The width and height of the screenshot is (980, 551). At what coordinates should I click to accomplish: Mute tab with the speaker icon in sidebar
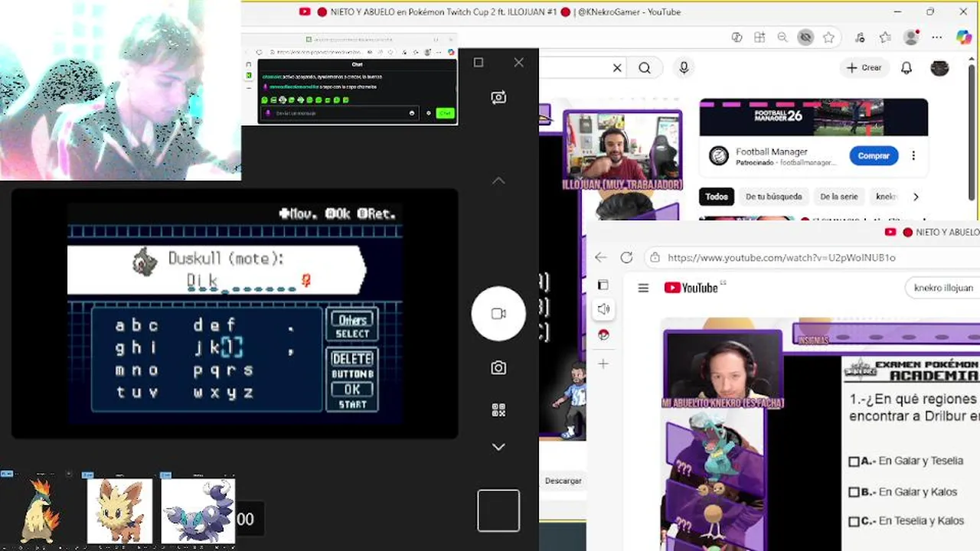(603, 309)
